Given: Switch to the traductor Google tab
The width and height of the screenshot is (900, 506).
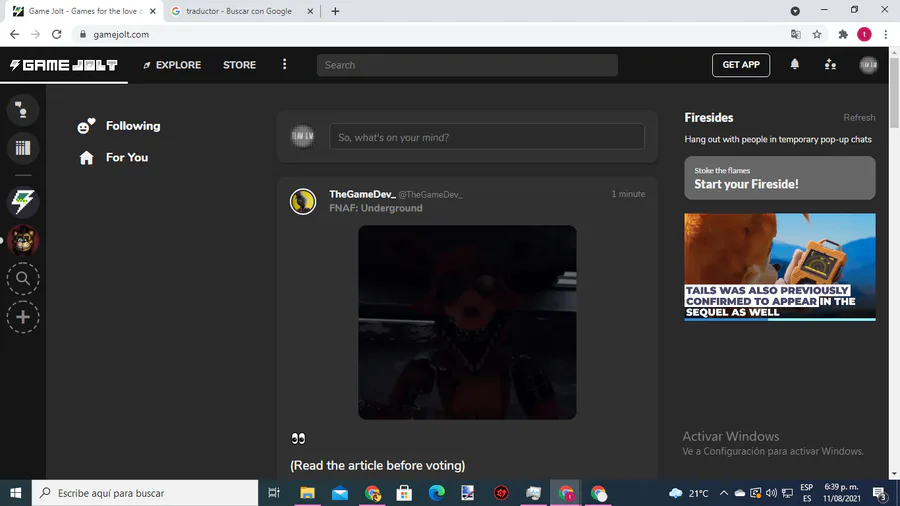Looking at the screenshot, I should 239,11.
